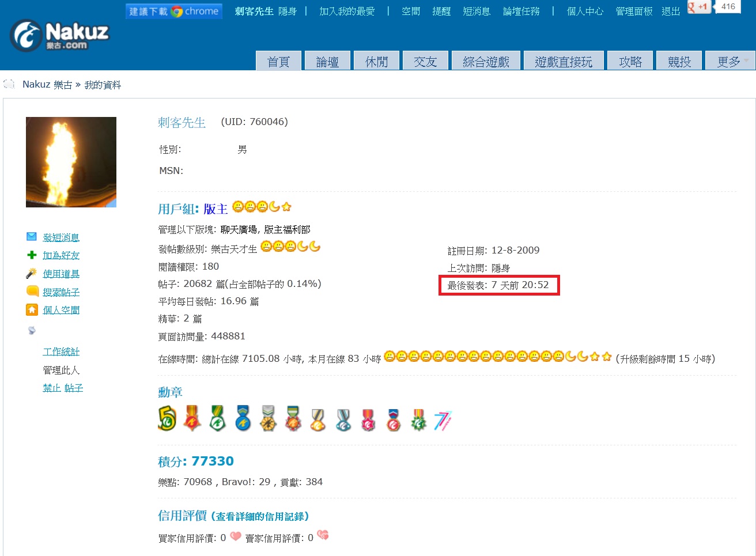Viewport: 756px width, 556px height.
Task: Click the text 註冊日期: 12-8-2009
Action: (x=493, y=250)
